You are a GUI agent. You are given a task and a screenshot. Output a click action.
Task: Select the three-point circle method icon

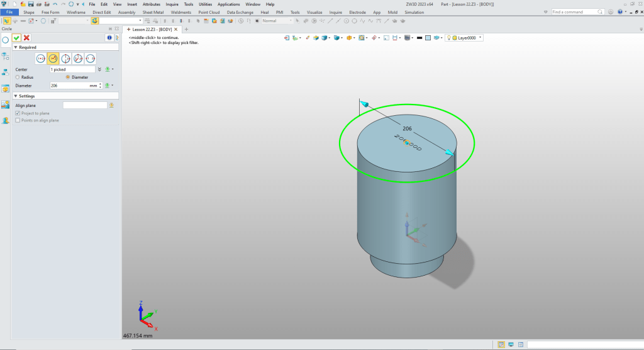click(65, 59)
